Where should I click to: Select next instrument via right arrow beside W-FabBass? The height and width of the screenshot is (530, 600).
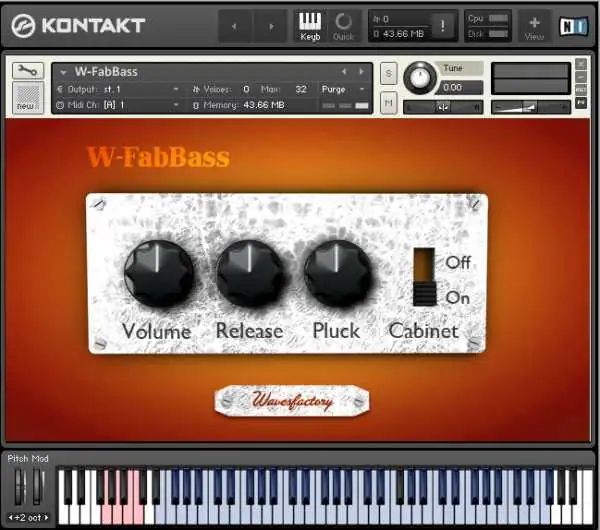(361, 71)
